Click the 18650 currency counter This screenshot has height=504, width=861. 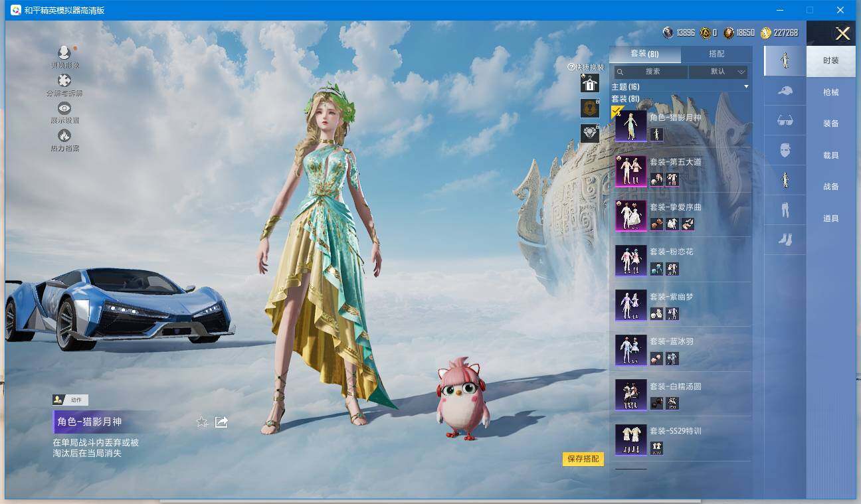coord(739,33)
